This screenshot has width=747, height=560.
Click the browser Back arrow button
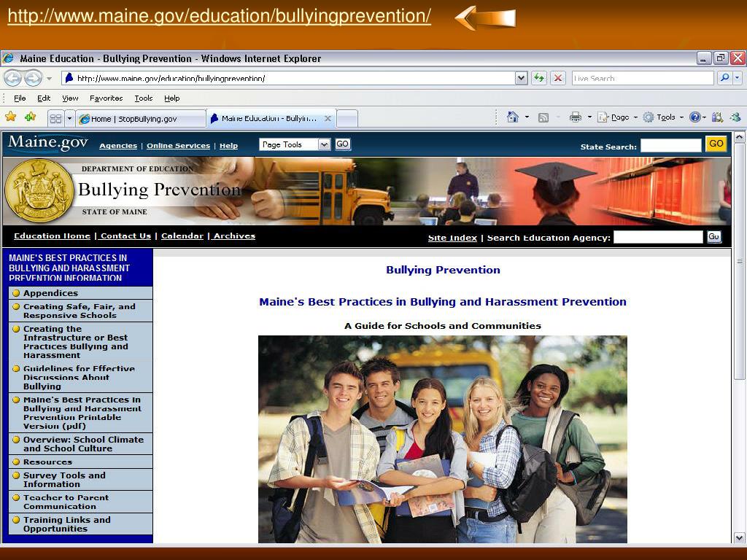13,78
